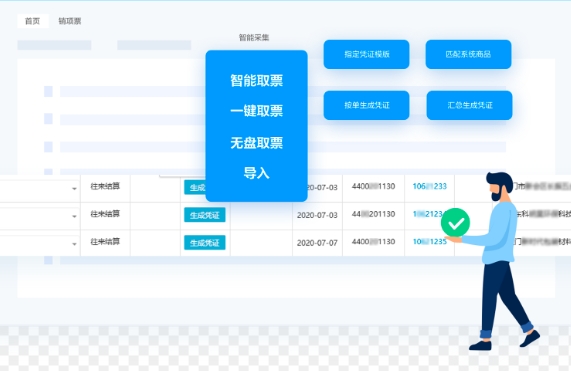Switch to the 首页 tab

click(32, 21)
